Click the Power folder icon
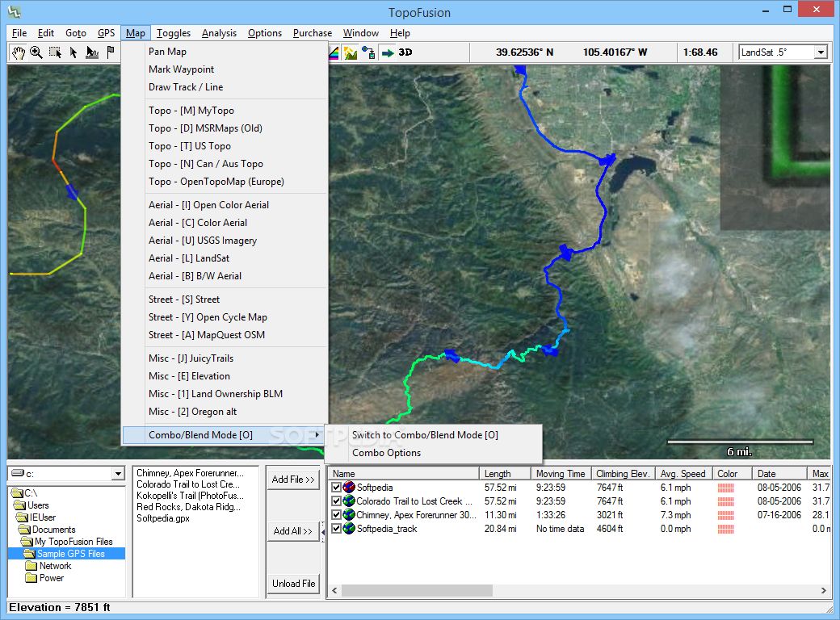This screenshot has width=840, height=620. tap(31, 578)
